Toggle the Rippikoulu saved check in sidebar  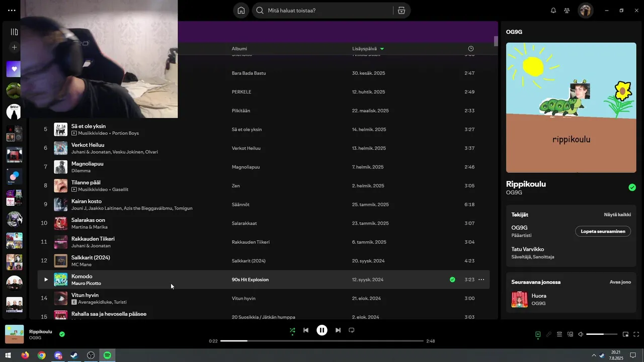pos(632,188)
